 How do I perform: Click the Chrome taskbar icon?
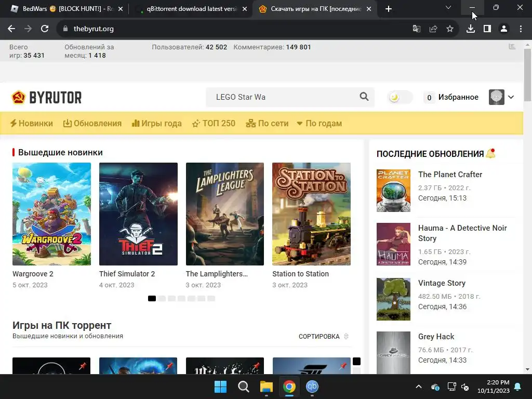(289, 387)
